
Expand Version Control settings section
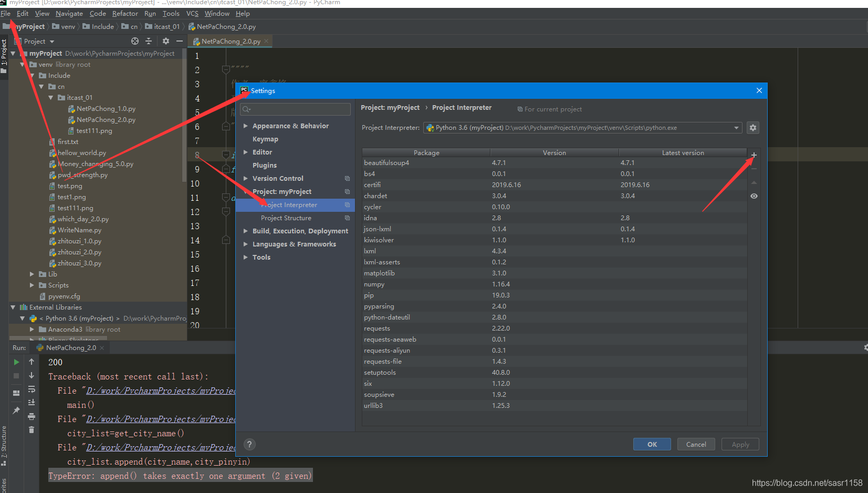tap(245, 179)
